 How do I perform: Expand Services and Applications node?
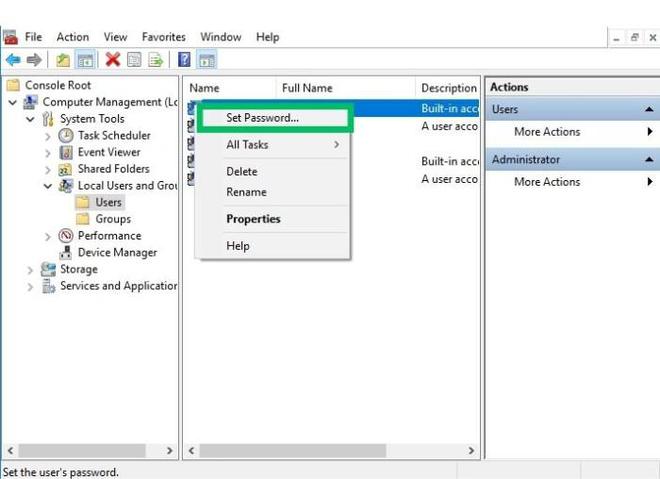point(30,287)
